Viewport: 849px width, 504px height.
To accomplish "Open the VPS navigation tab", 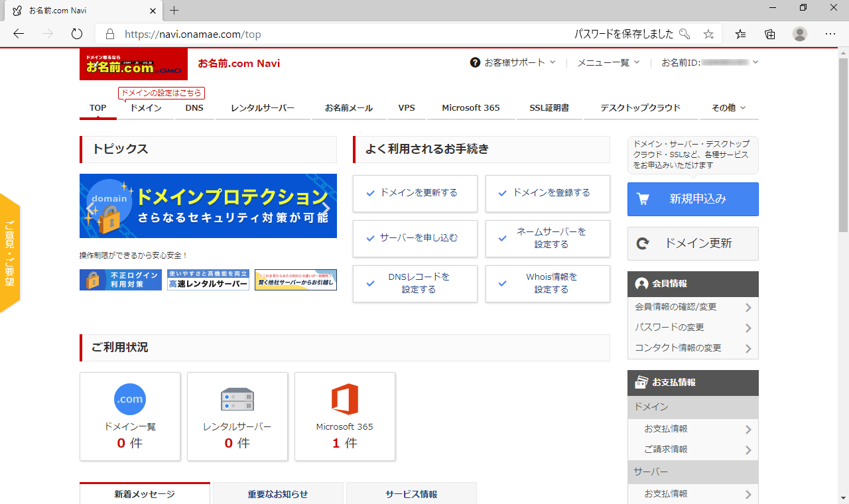I will (x=407, y=107).
